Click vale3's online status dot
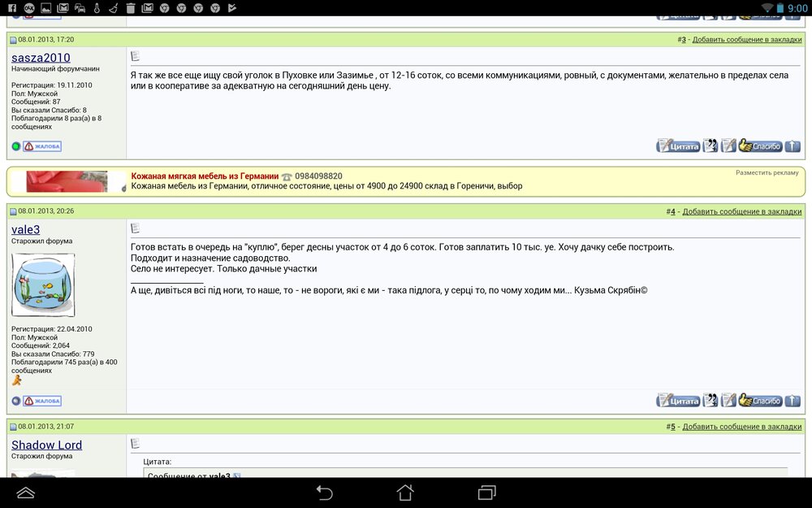The width and height of the screenshot is (812, 508). click(x=15, y=401)
